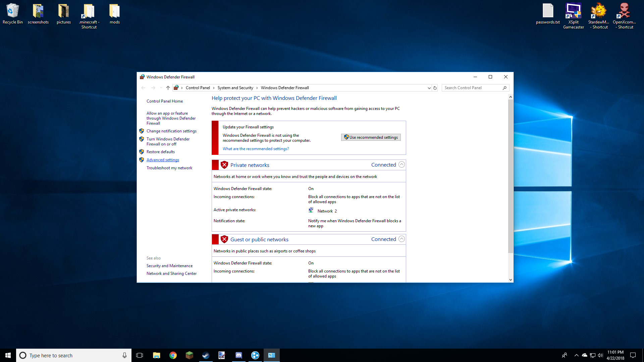Open Discord from the taskbar

click(238, 355)
